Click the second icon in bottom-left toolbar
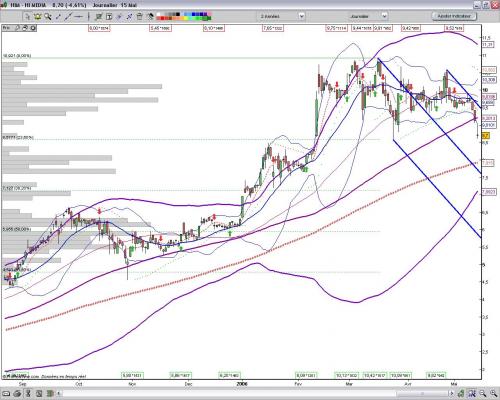Viewport: 500px width, 400px height. (17, 393)
